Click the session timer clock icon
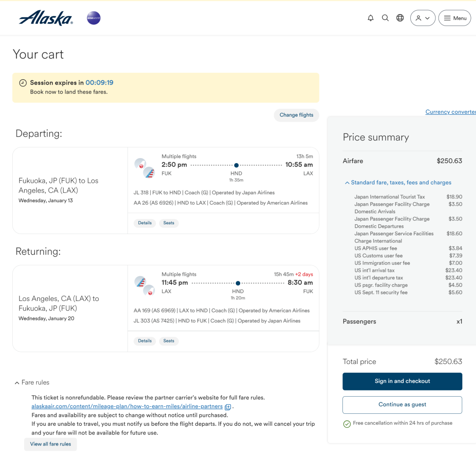This screenshot has height=457, width=476. (23, 83)
